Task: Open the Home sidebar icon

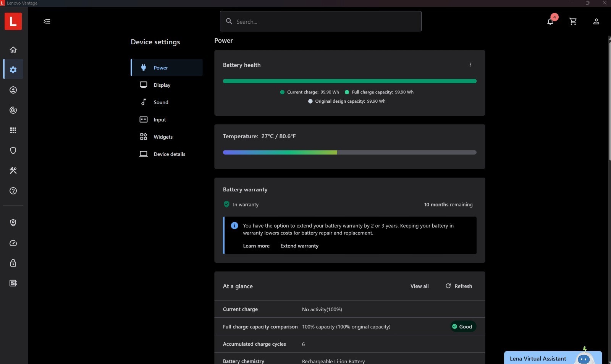Action: click(x=13, y=50)
